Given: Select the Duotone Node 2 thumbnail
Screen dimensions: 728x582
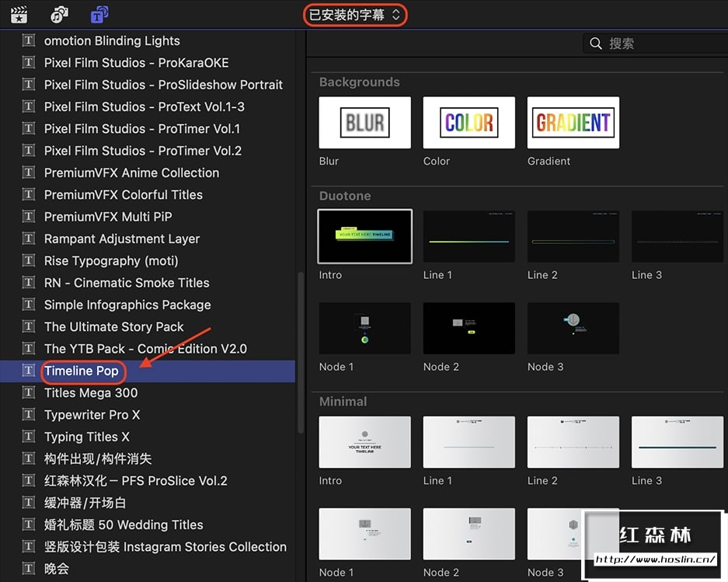Looking at the screenshot, I should click(469, 329).
